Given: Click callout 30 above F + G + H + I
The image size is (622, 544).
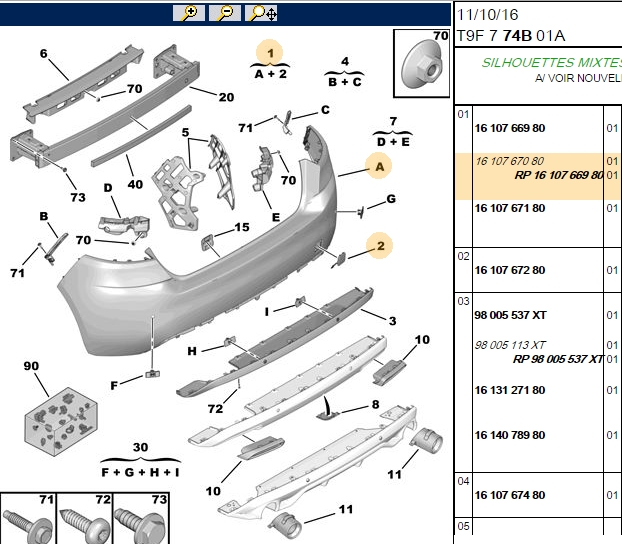Looking at the screenshot, I should [x=140, y=447].
